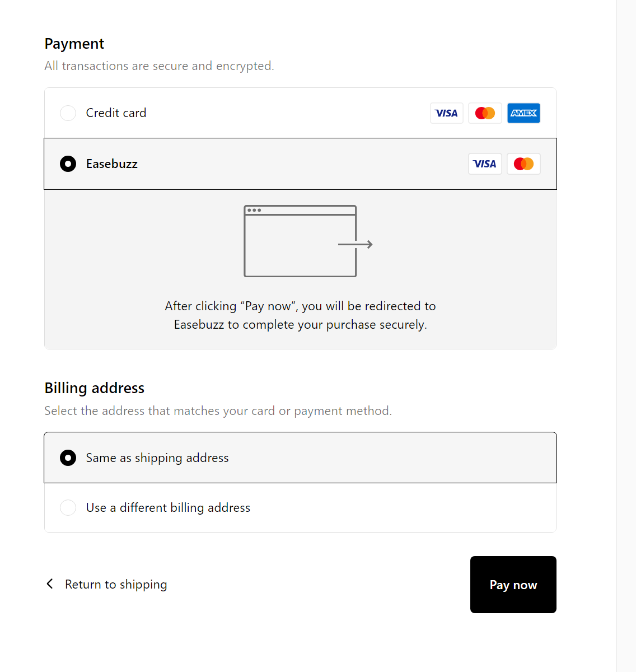Click the Payment section heading
Viewport: 636px width, 672px height.
point(74,44)
